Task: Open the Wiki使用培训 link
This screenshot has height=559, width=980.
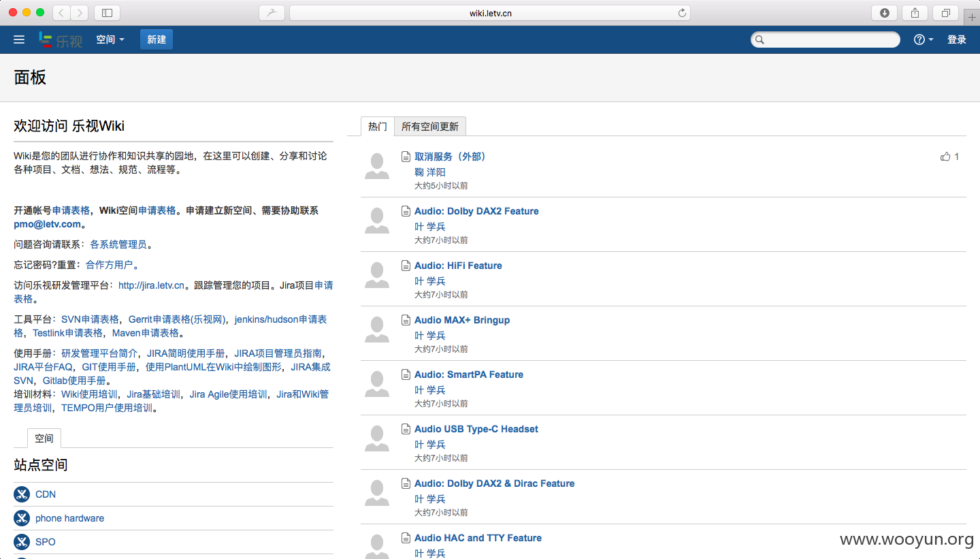Action: click(x=89, y=394)
